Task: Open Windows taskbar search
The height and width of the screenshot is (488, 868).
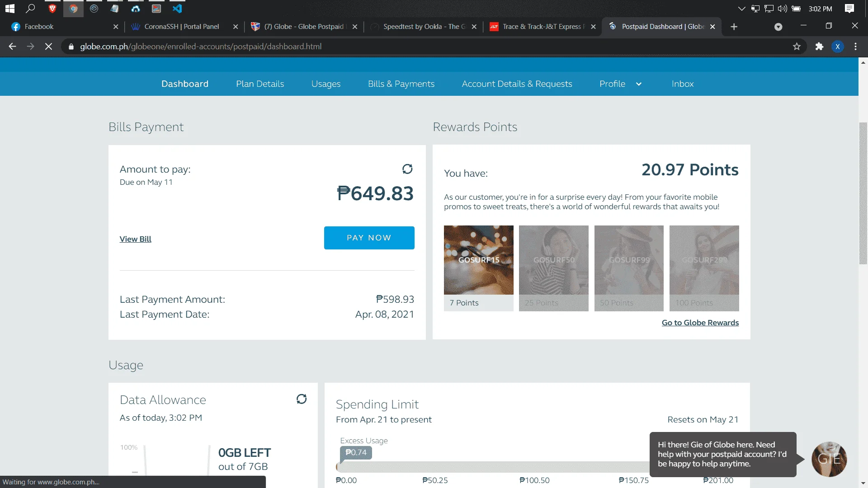Action: (x=30, y=9)
